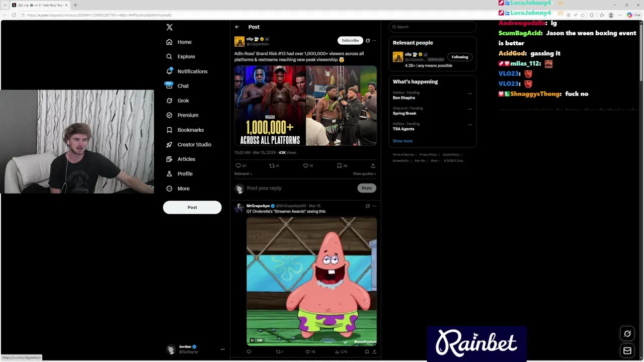The width and height of the screenshot is (644, 362).
Task: Open the floating Grok button at bottom right
Action: 627,334
